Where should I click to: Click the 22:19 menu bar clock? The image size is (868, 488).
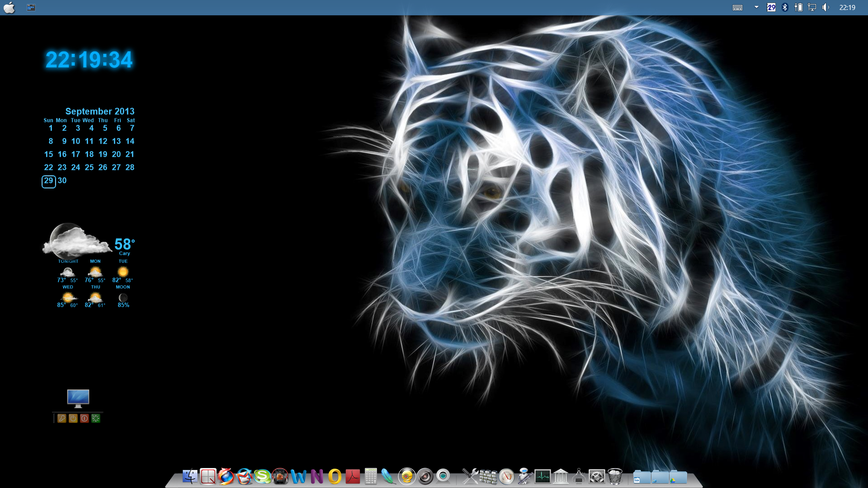847,7
